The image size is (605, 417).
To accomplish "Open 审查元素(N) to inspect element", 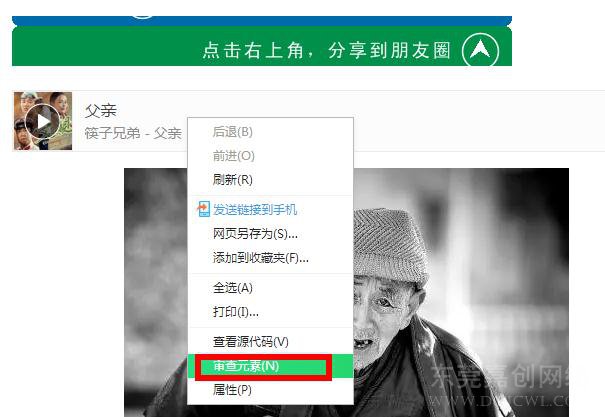I will pyautogui.click(x=264, y=366).
